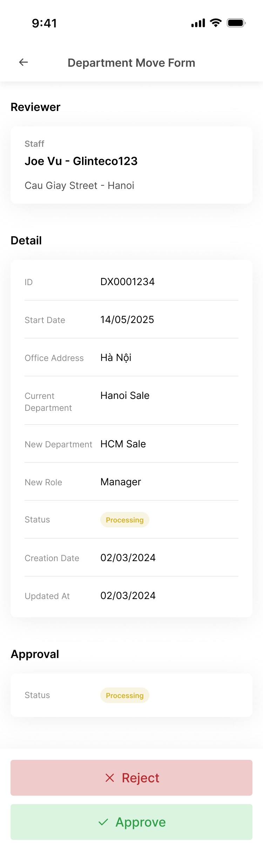Tap the address Cau Giay Street - Hanoi
The width and height of the screenshot is (263, 868).
pyautogui.click(x=80, y=185)
